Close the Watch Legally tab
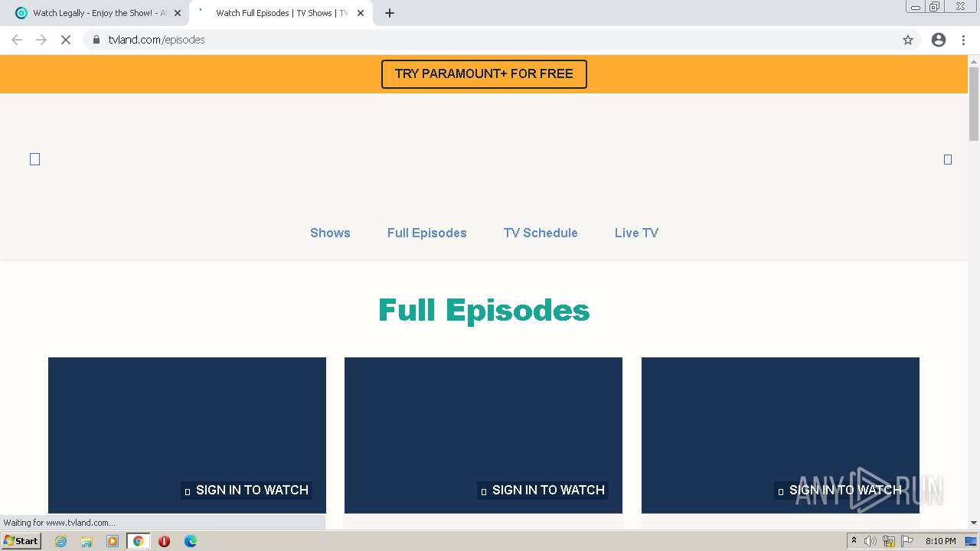The image size is (980, 551). click(x=178, y=13)
